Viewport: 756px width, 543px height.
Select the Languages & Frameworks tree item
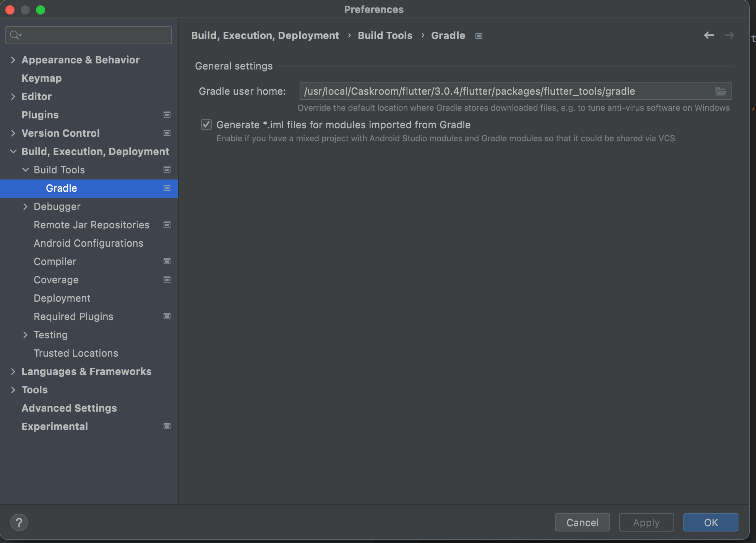coord(86,371)
